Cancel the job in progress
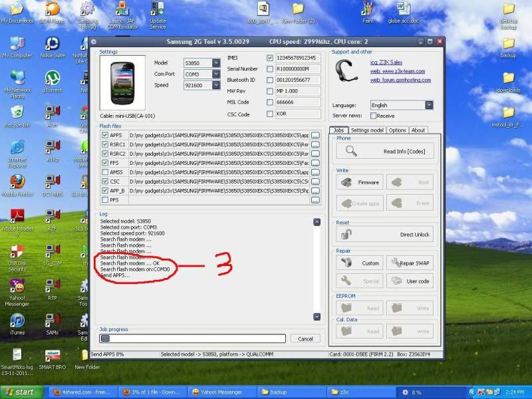This screenshot has width=532, height=399. point(305,338)
